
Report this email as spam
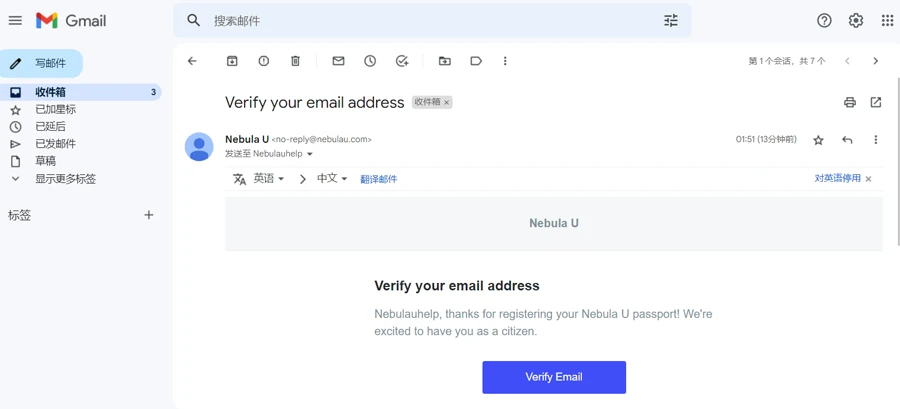point(264,61)
